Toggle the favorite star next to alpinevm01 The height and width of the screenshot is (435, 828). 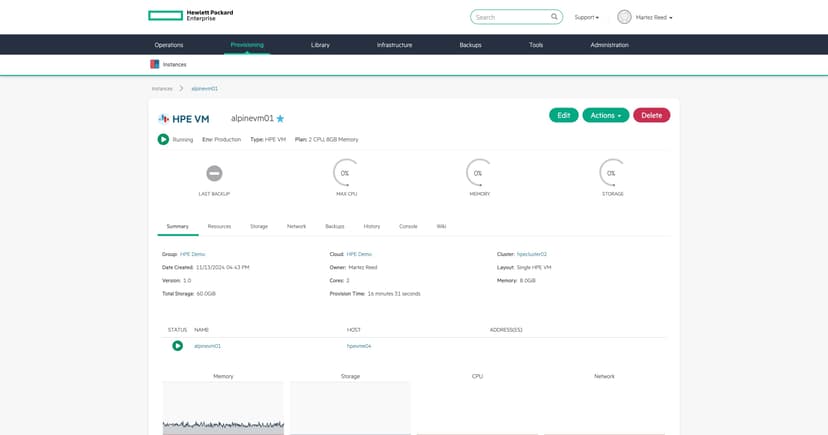click(280, 119)
